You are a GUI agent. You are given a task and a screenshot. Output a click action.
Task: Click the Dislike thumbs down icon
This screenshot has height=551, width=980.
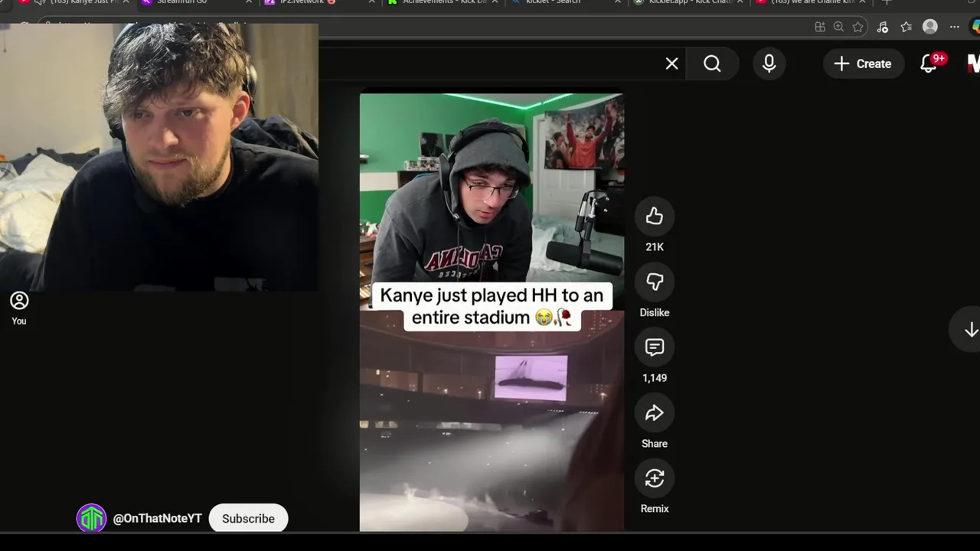654,282
